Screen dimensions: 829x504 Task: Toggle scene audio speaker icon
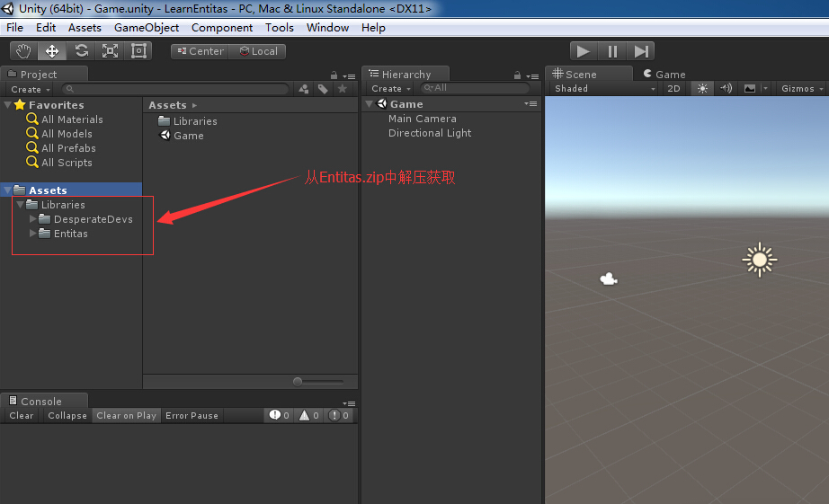point(726,89)
